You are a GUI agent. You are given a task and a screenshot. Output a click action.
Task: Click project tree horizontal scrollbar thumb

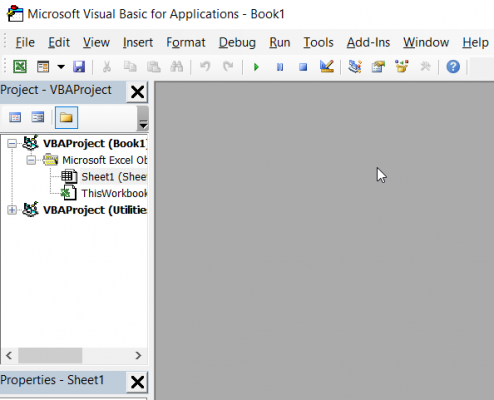(50, 355)
